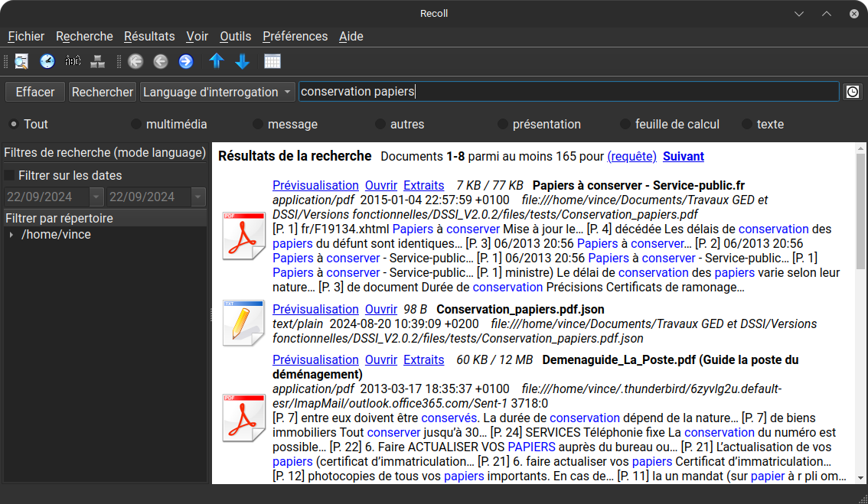
Task: Open the term explorer ABC icon
Action: (x=73, y=61)
